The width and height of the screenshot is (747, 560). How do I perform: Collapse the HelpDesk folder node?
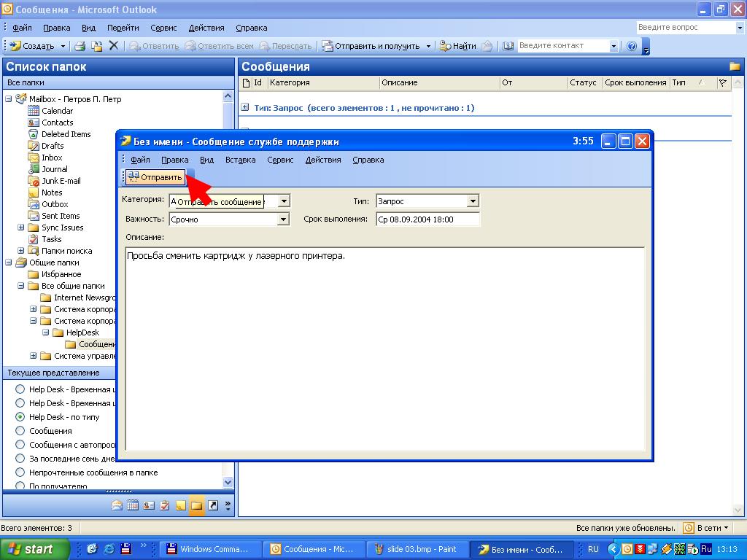click(46, 332)
